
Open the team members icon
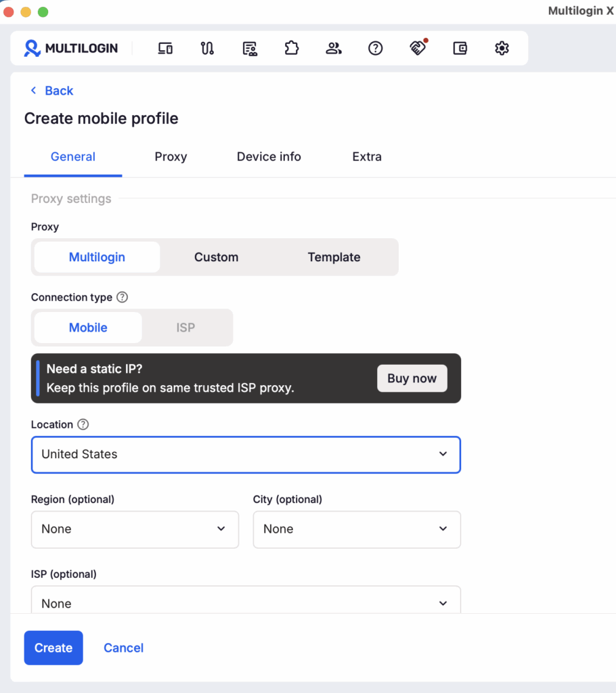tap(334, 48)
